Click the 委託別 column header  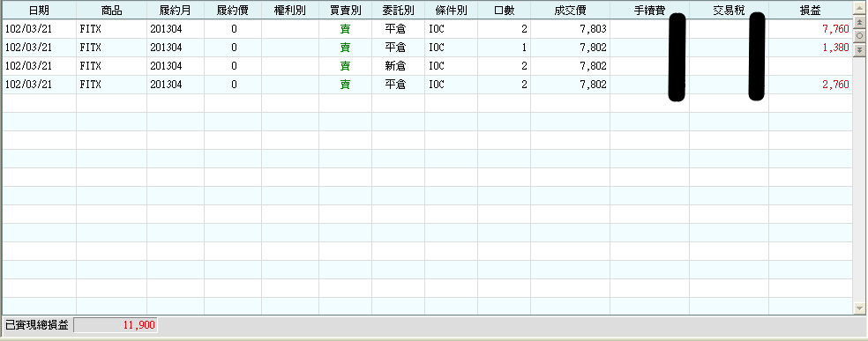tap(398, 11)
